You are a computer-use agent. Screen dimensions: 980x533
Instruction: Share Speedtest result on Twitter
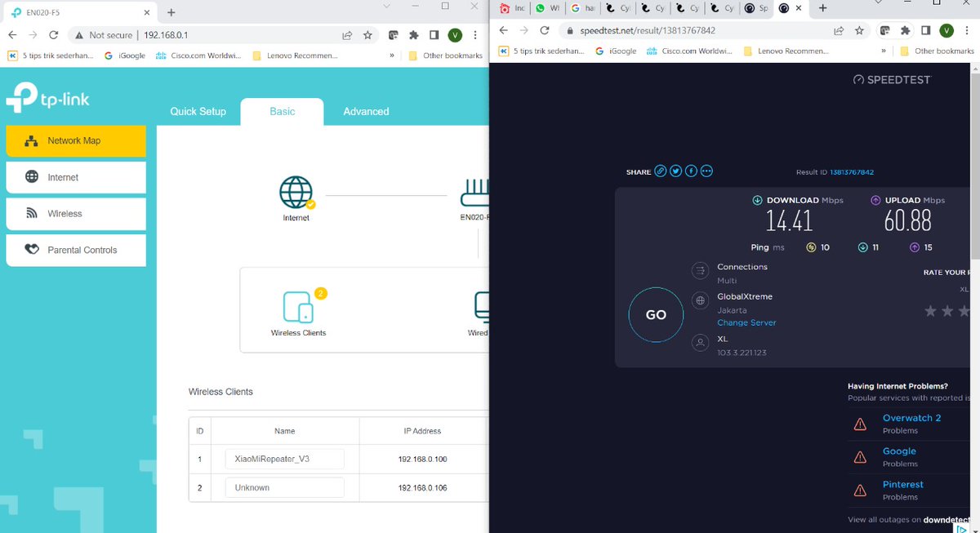point(676,171)
